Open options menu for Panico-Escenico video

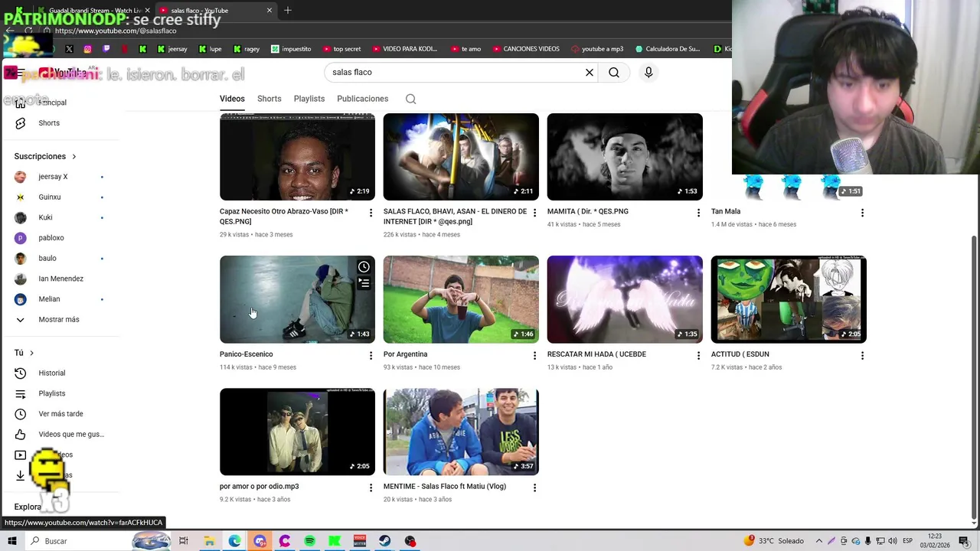click(x=371, y=355)
